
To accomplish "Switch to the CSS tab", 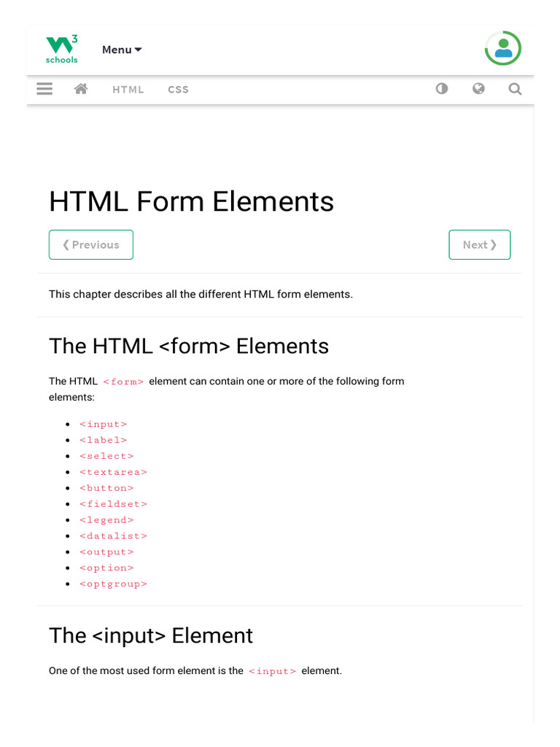I will tap(178, 90).
